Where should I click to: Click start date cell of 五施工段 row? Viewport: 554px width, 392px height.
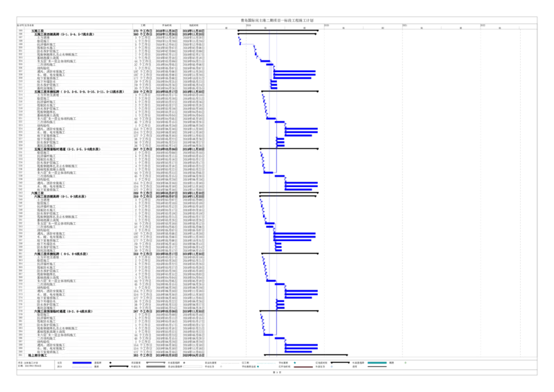(167, 30)
